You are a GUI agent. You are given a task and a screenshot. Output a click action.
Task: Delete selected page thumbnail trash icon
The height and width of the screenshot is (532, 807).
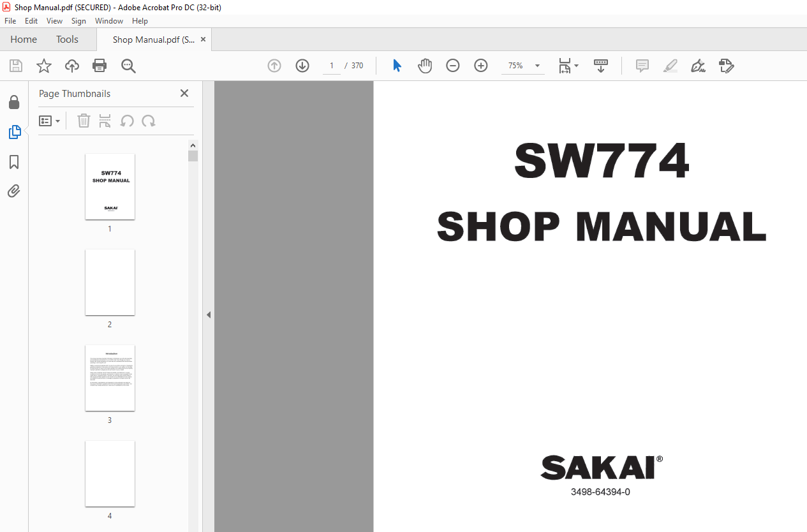click(x=84, y=121)
